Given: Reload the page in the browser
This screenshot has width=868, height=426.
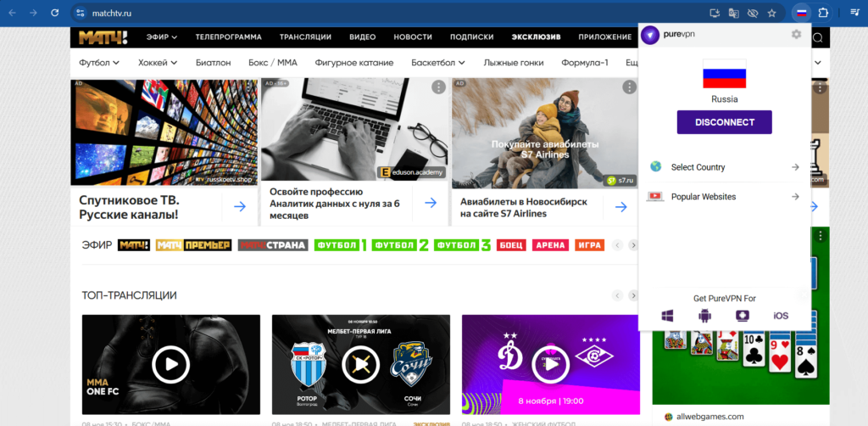Looking at the screenshot, I should click(55, 13).
